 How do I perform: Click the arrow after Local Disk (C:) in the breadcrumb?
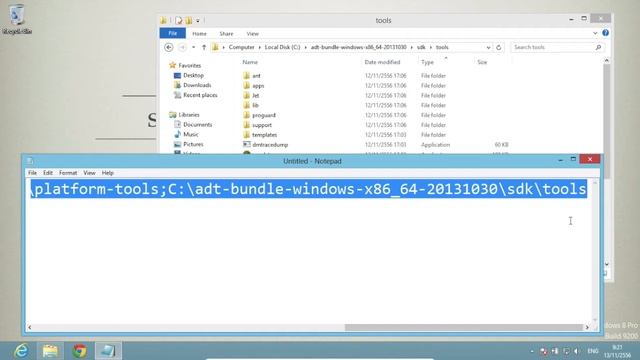(305, 47)
